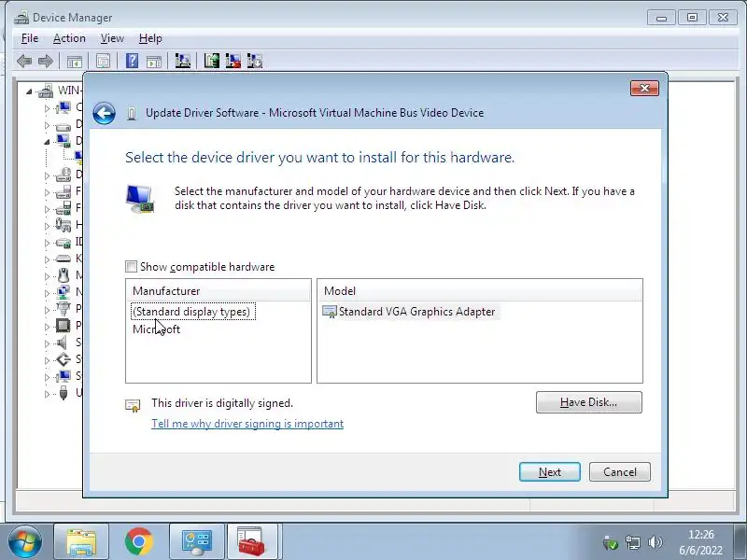Click the Back arrow in Device Manager toolbar

(x=24, y=61)
